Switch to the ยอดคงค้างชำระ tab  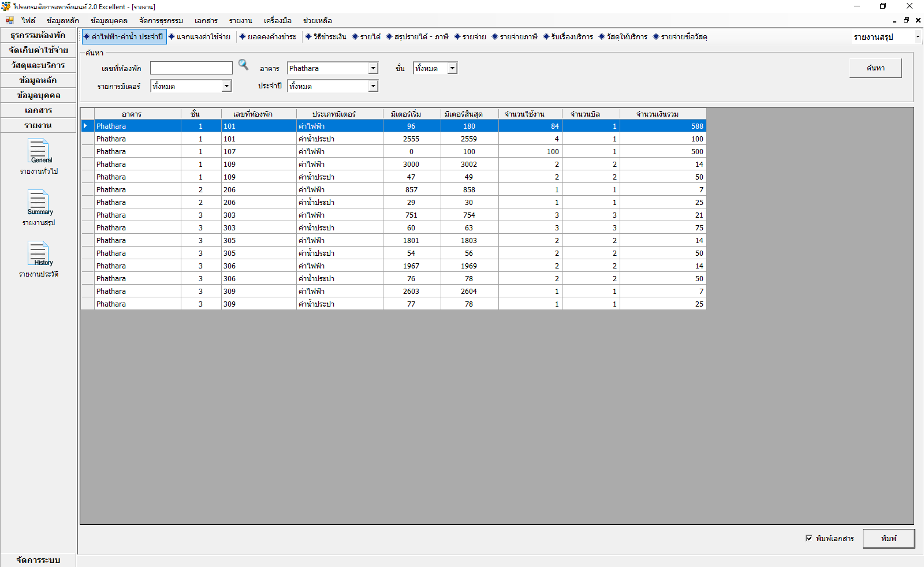tap(268, 36)
